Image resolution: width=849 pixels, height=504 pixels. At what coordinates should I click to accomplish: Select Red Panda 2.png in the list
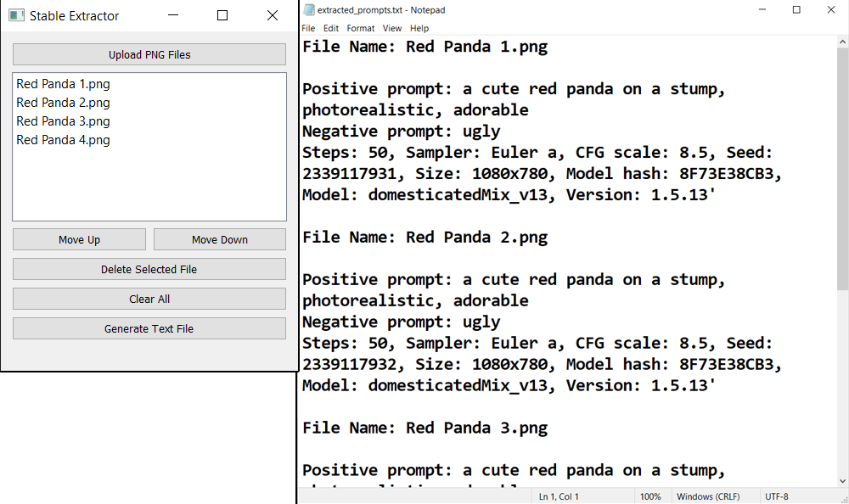(63, 103)
